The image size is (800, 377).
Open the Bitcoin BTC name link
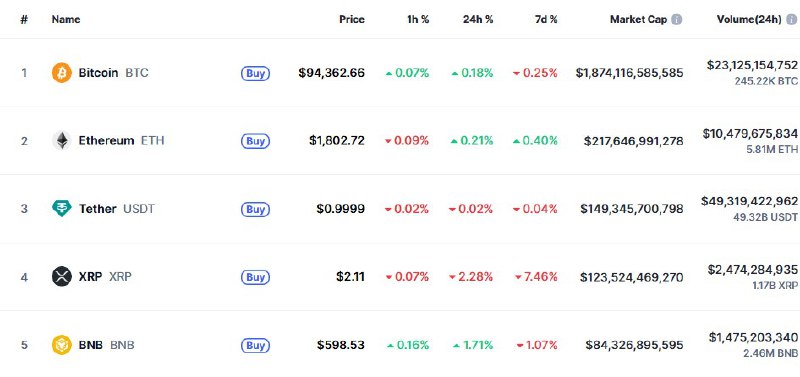coord(113,73)
